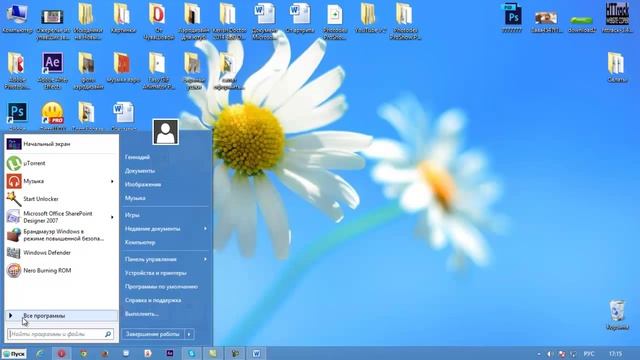Show hidden tray icons arrow
Viewport: 640px width, 360px height.
539,354
